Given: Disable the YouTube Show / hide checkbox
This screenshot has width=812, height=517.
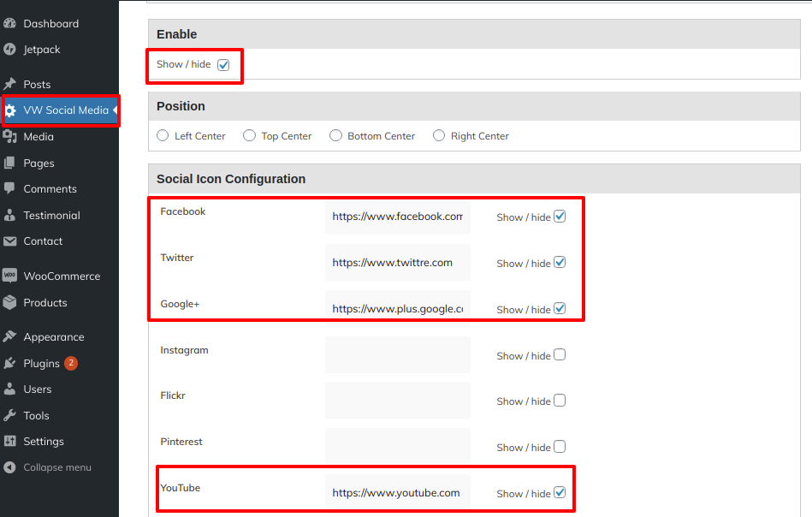Looking at the screenshot, I should (560, 492).
